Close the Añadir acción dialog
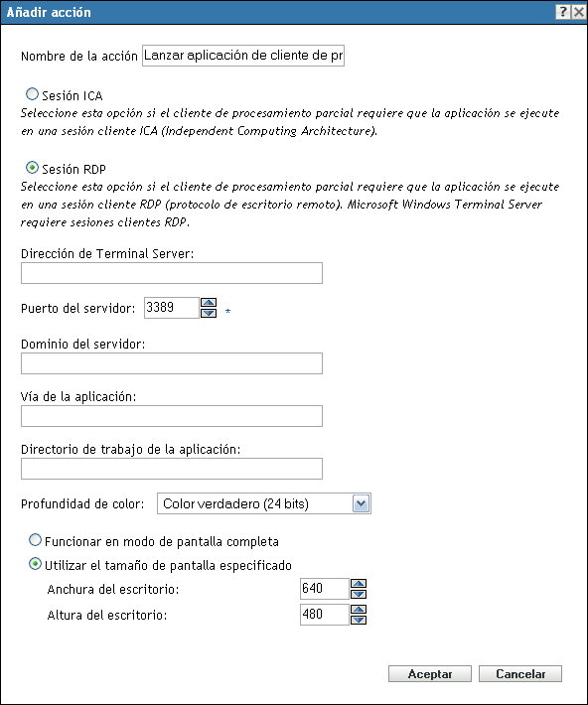This screenshot has height=705, width=588. [x=578, y=12]
